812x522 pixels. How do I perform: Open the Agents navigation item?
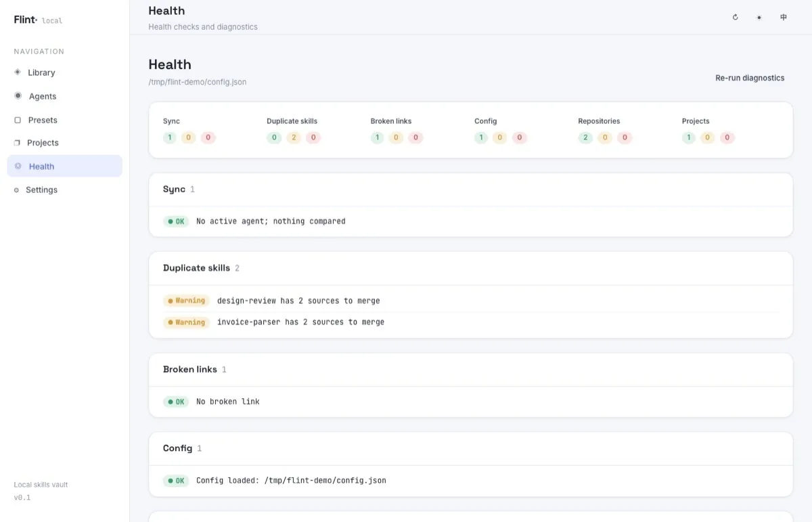click(x=65, y=96)
